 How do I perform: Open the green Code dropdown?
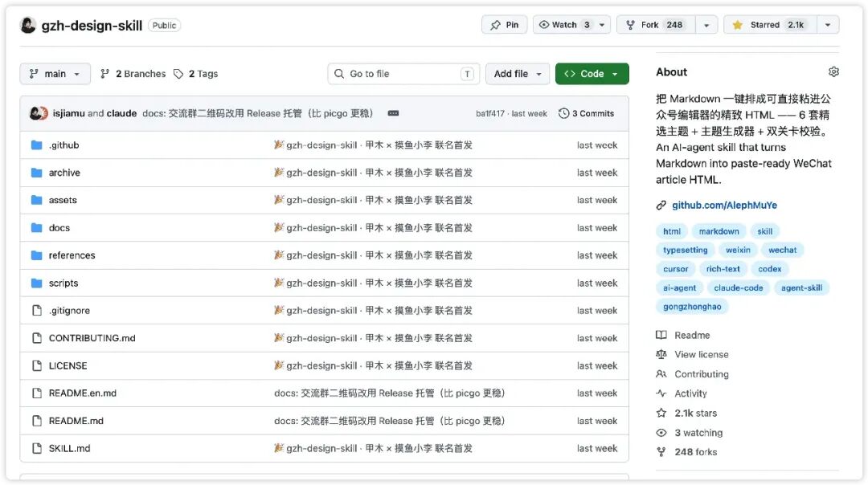(592, 74)
